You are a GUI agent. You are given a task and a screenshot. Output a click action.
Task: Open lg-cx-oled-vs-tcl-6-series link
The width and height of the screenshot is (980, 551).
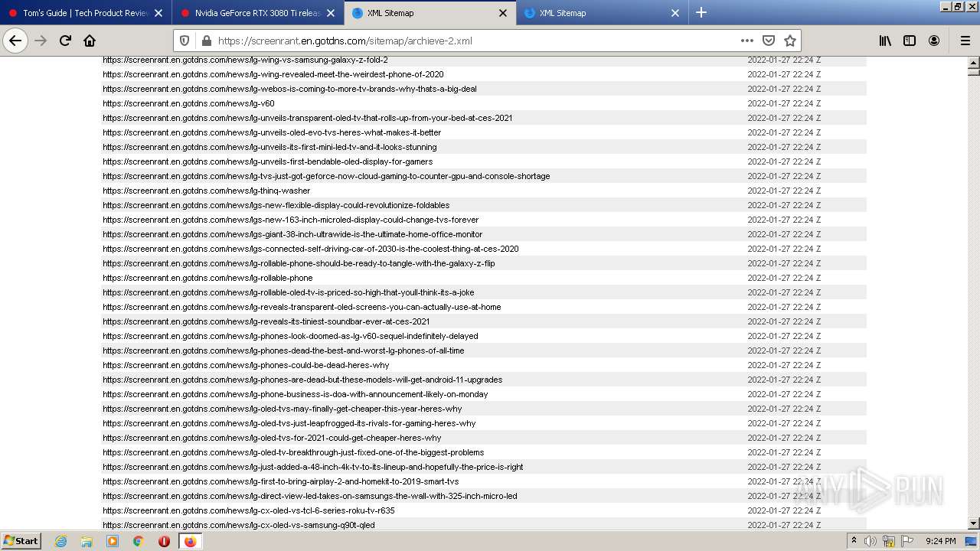click(249, 510)
